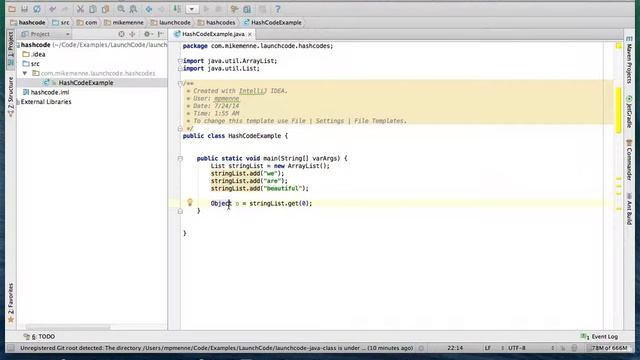Click the yellow inspection status square in editor
This screenshot has height=360, width=640.
click(619, 46)
